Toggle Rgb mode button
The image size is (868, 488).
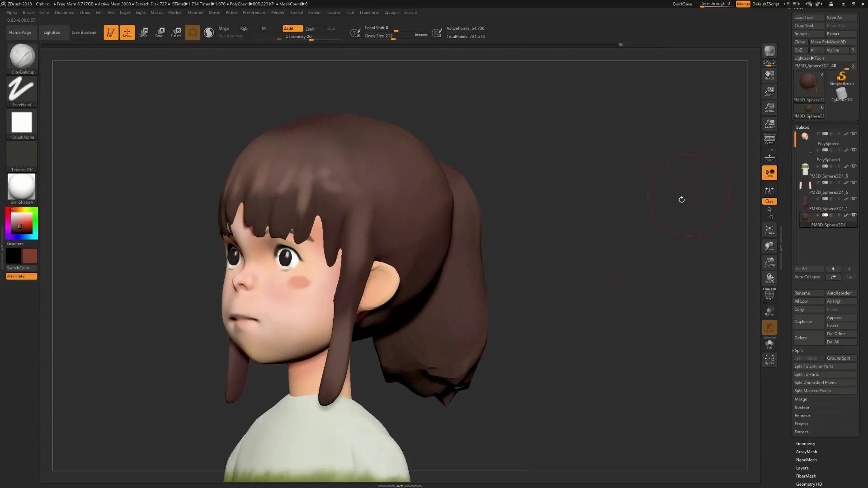243,28
